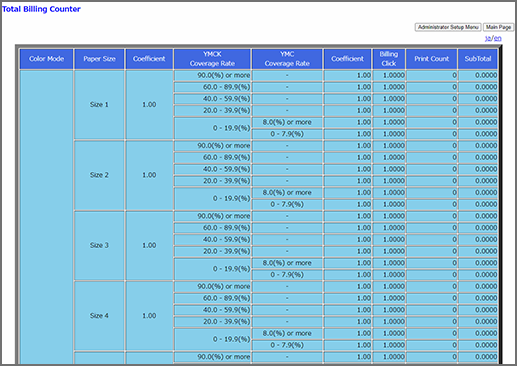Click Size 2's 8.0(%) or more cell
This screenshot has height=366, width=517.
[x=287, y=193]
